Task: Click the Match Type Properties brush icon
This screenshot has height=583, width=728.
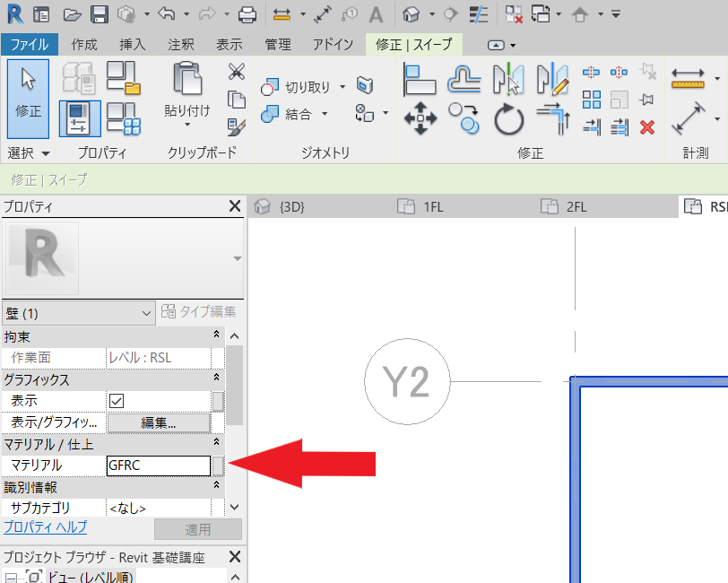Action: (x=237, y=126)
